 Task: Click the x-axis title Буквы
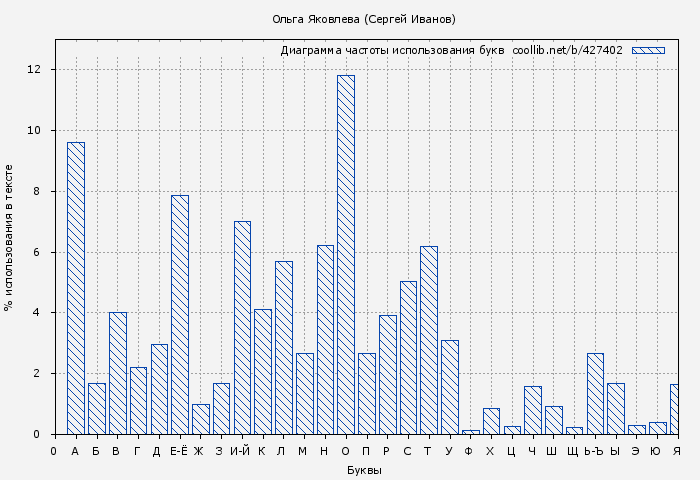(x=364, y=470)
